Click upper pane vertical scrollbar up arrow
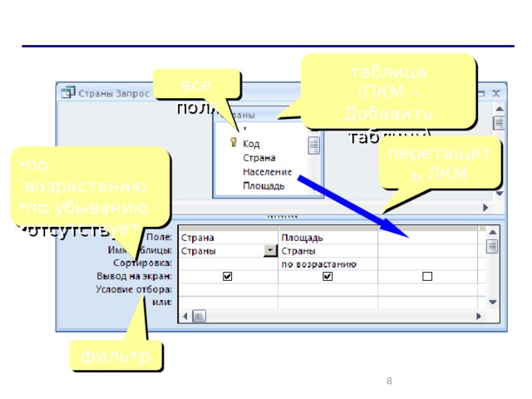532x399 pixels. click(499, 109)
